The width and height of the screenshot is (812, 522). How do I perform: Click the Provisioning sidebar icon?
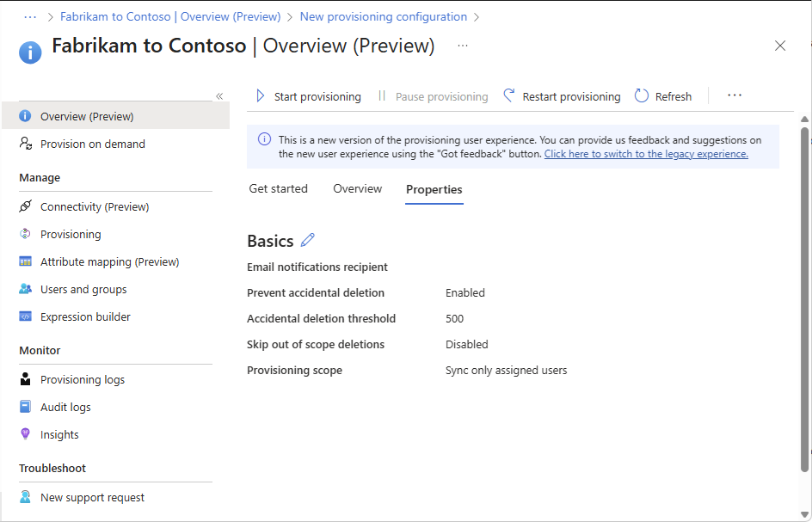[25, 234]
